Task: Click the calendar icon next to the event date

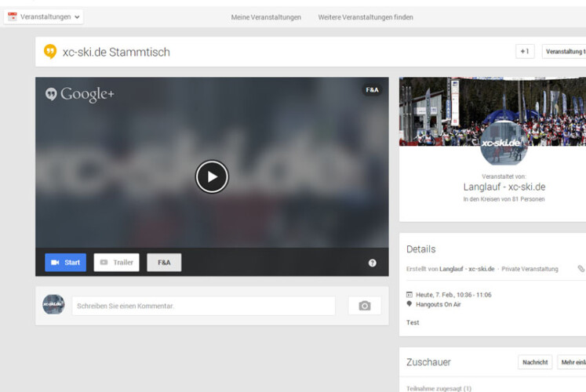Action: point(409,294)
